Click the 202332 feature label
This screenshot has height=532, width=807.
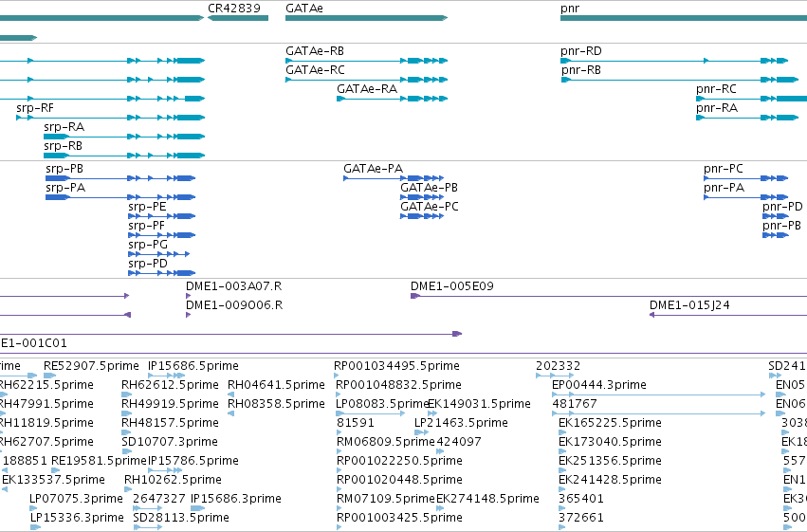[558, 366]
